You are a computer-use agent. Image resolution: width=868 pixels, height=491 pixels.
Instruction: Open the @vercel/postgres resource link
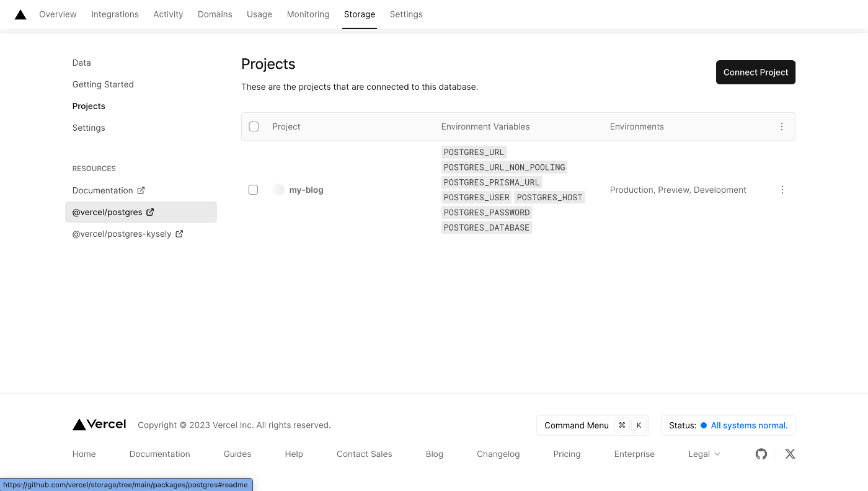141,212
